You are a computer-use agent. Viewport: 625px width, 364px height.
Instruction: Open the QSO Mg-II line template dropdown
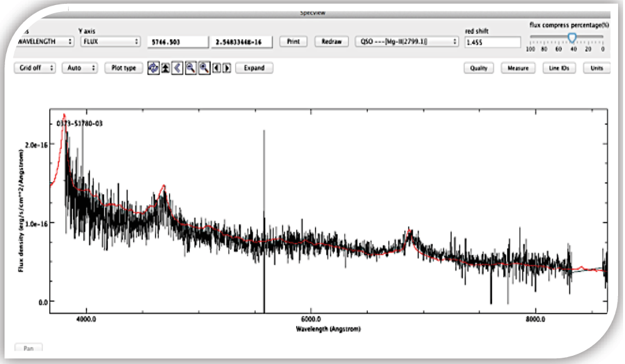click(x=406, y=42)
